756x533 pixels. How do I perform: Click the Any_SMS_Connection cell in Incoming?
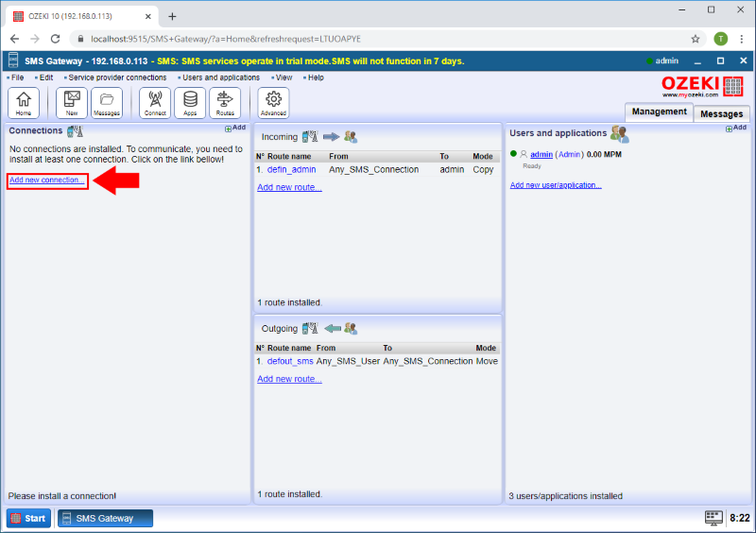(373, 170)
